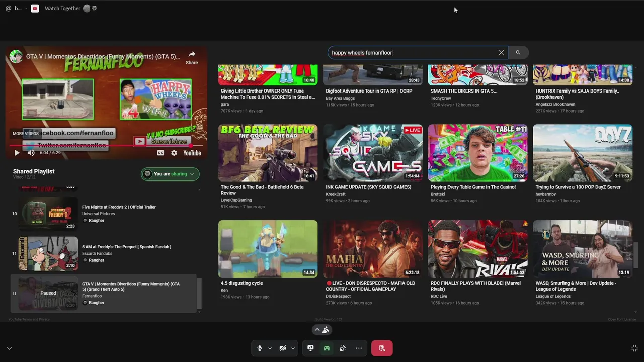Click 'YouTube Terms and Privacy' link
Image resolution: width=644 pixels, height=362 pixels.
pyautogui.click(x=29, y=319)
